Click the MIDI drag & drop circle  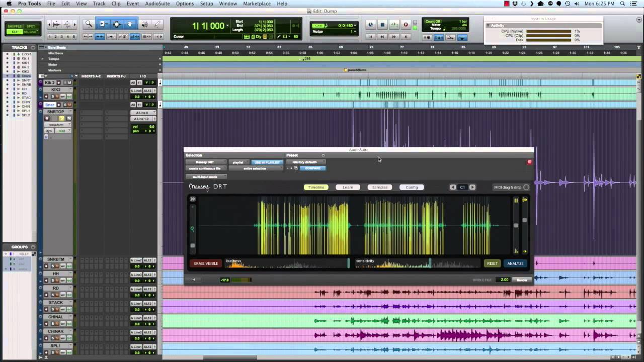[x=526, y=188]
